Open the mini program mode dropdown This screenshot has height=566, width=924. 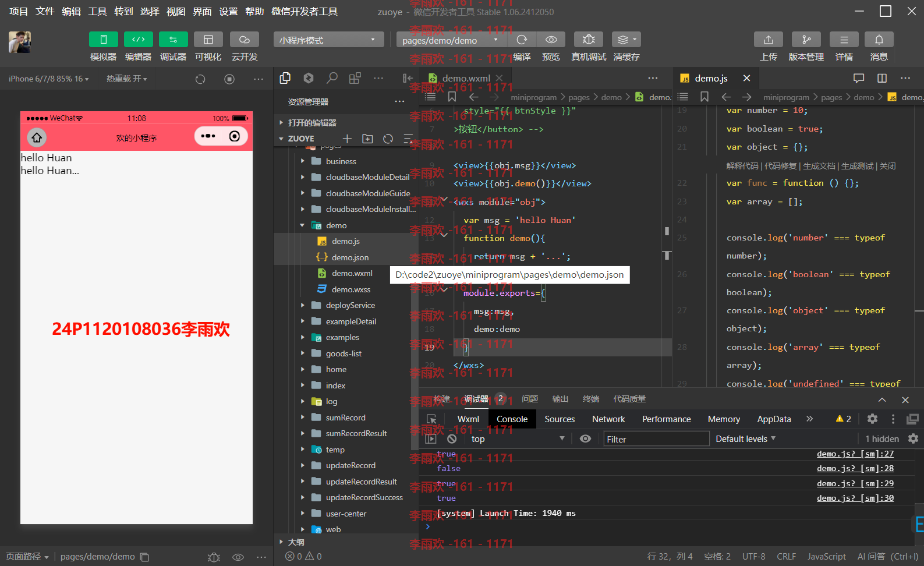[329, 40]
